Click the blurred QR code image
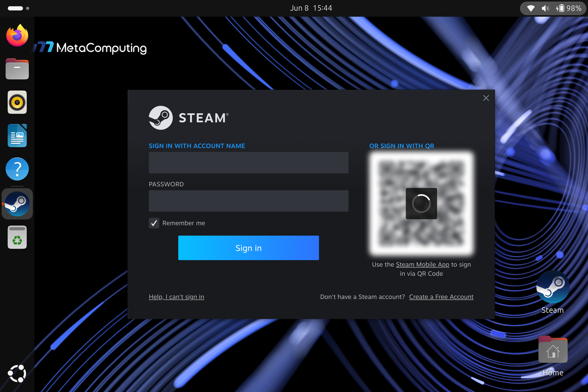Image resolution: width=588 pixels, height=392 pixels. pos(421,203)
